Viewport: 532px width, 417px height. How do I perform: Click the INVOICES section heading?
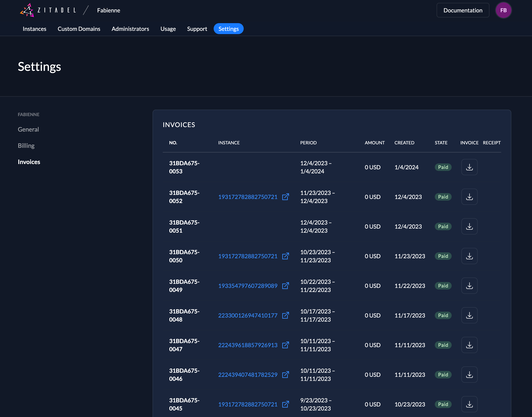coord(179,125)
